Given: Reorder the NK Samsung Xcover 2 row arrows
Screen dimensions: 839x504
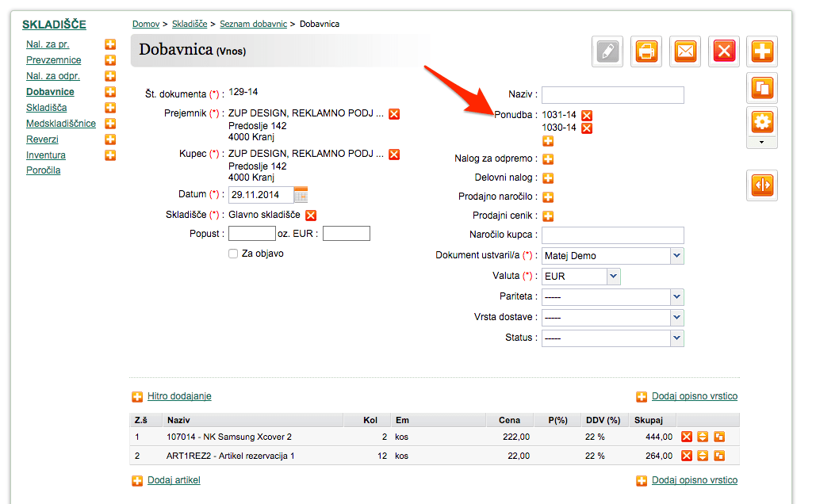Looking at the screenshot, I should 703,437.
